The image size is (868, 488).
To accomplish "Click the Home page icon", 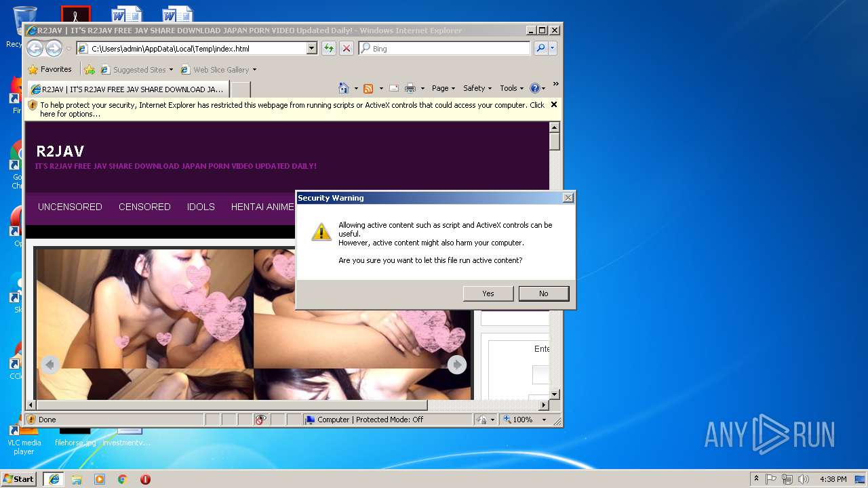I will point(343,88).
